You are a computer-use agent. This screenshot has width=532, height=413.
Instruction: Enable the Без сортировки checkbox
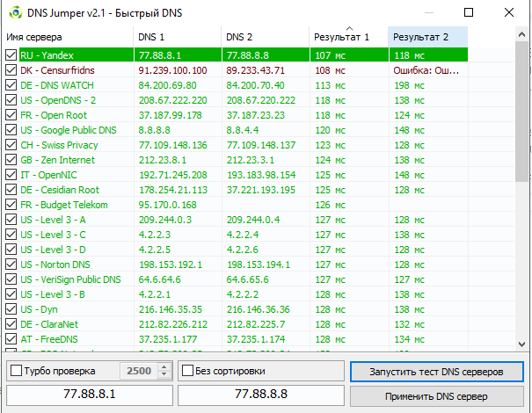[187, 370]
